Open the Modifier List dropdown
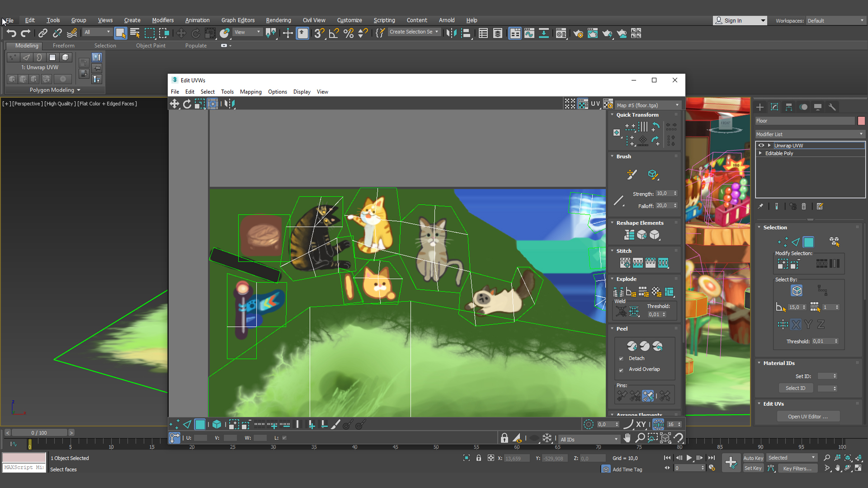 [810, 134]
